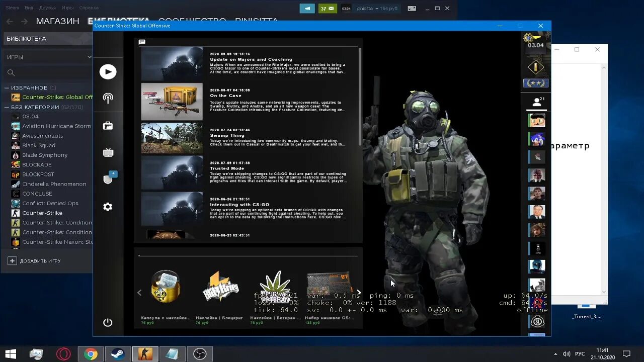Viewport: 644px width, 362px height.
Task: Click the plus icon next to ДОБАВИТЬ ИГРУ
Action: click(x=13, y=261)
